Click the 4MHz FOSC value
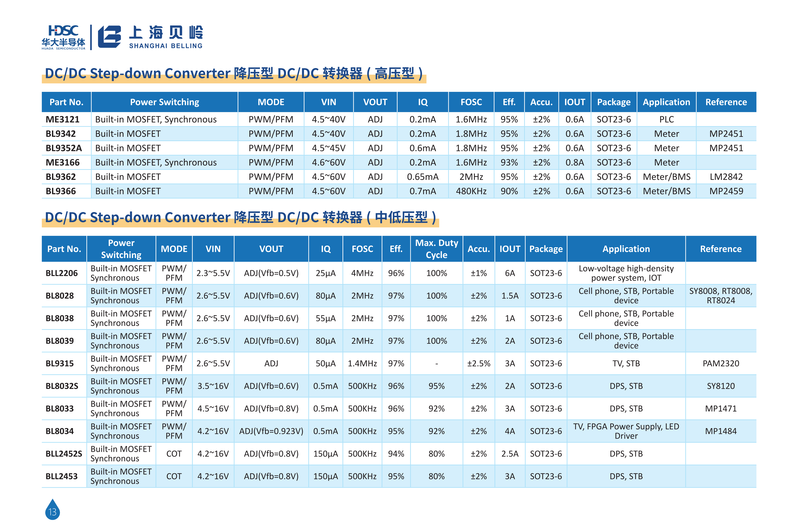 click(x=362, y=273)
